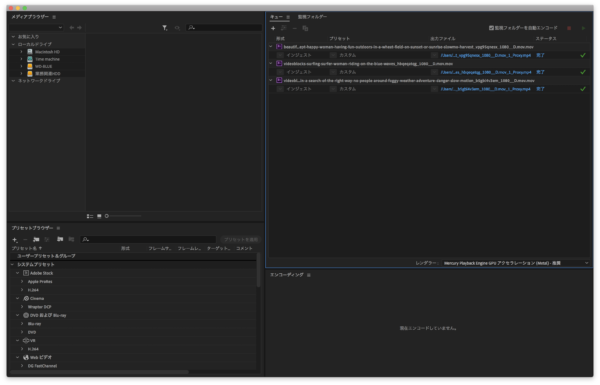Open the renderer Mercury Playback Engine dropdown
This screenshot has height=385, width=600.
[x=516, y=263]
